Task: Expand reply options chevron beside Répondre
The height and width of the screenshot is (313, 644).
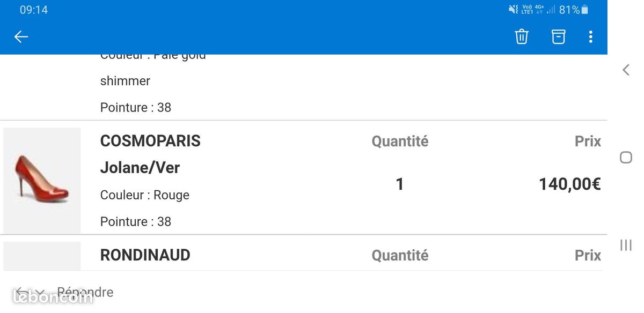Action: [x=40, y=293]
